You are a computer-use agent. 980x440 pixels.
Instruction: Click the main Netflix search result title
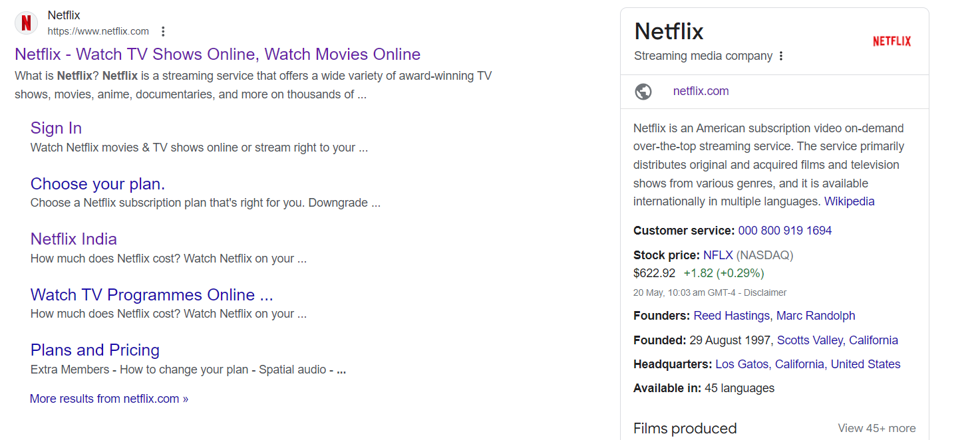[x=218, y=54]
